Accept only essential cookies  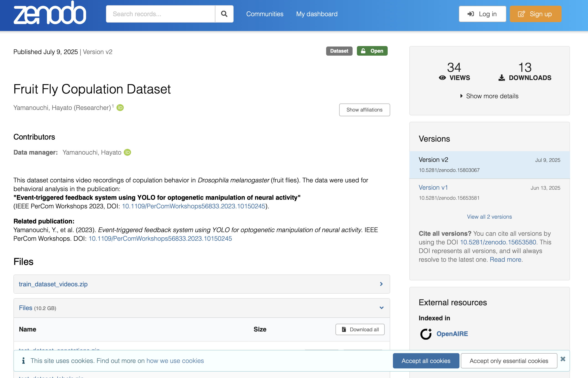pyautogui.click(x=509, y=361)
